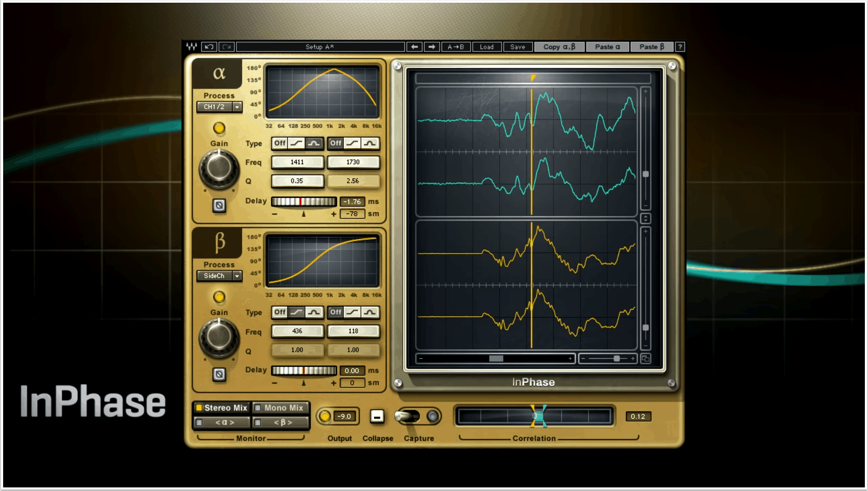
Task: Click the Save preset menu
Action: [x=517, y=47]
